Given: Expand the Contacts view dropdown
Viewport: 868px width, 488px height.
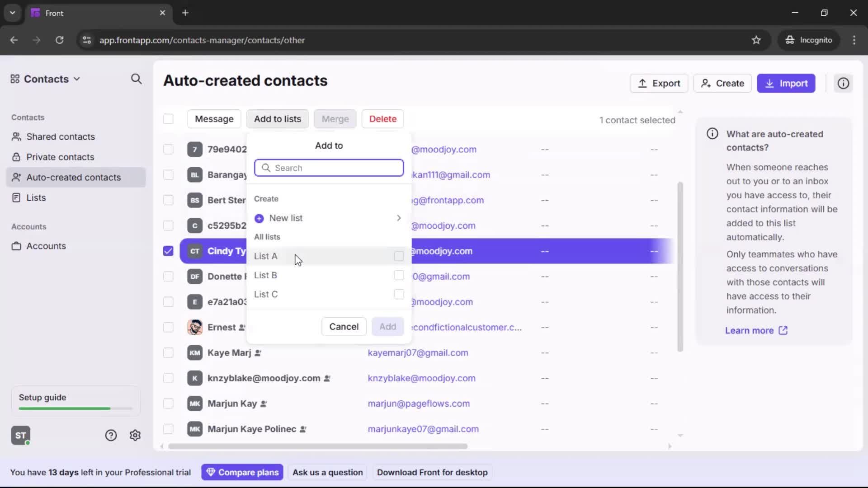Looking at the screenshot, I should coord(77,79).
